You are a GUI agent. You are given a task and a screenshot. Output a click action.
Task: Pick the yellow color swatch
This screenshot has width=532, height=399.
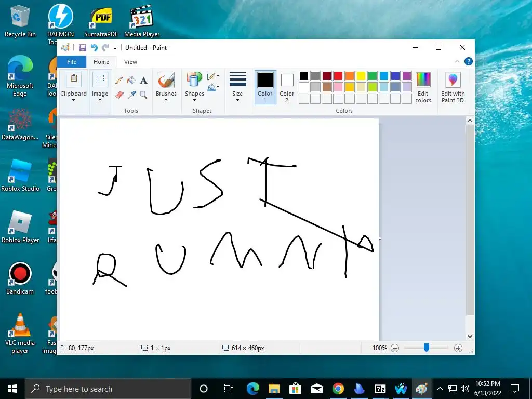pos(361,76)
